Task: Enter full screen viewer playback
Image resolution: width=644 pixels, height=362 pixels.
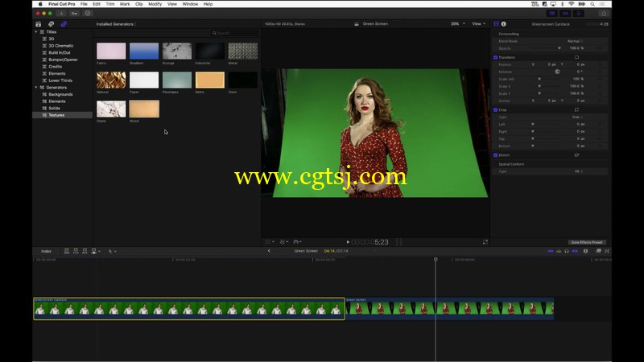Action: coord(485,242)
